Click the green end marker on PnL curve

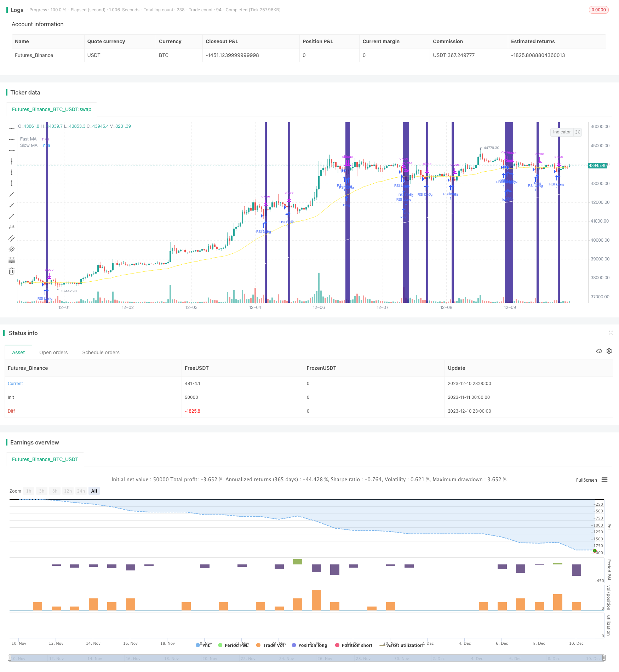tap(595, 551)
